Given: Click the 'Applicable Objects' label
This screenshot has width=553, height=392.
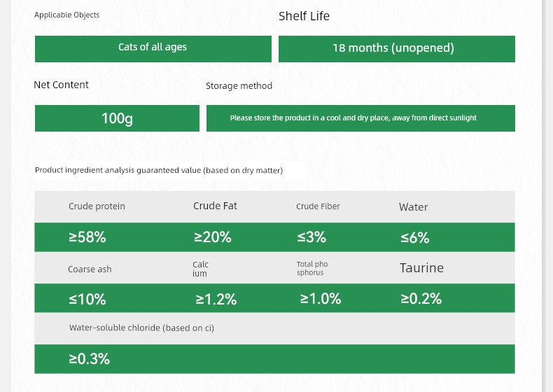Looking at the screenshot, I should (x=67, y=15).
